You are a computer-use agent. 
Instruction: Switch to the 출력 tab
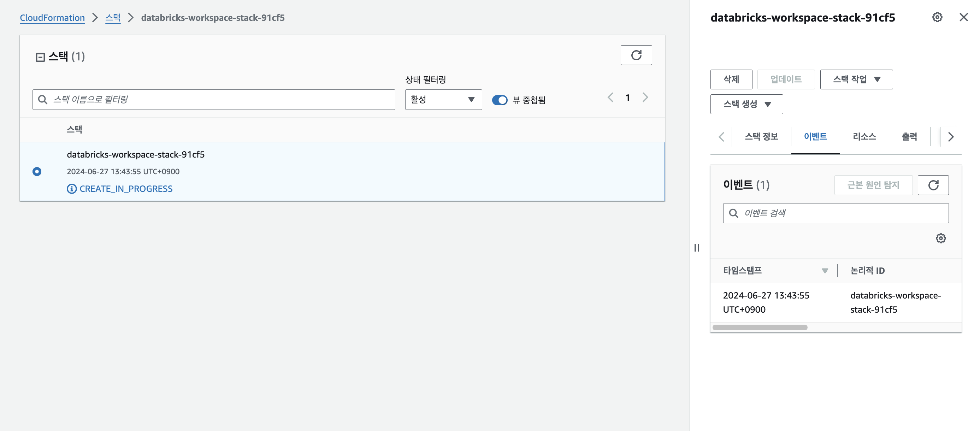pyautogui.click(x=909, y=137)
